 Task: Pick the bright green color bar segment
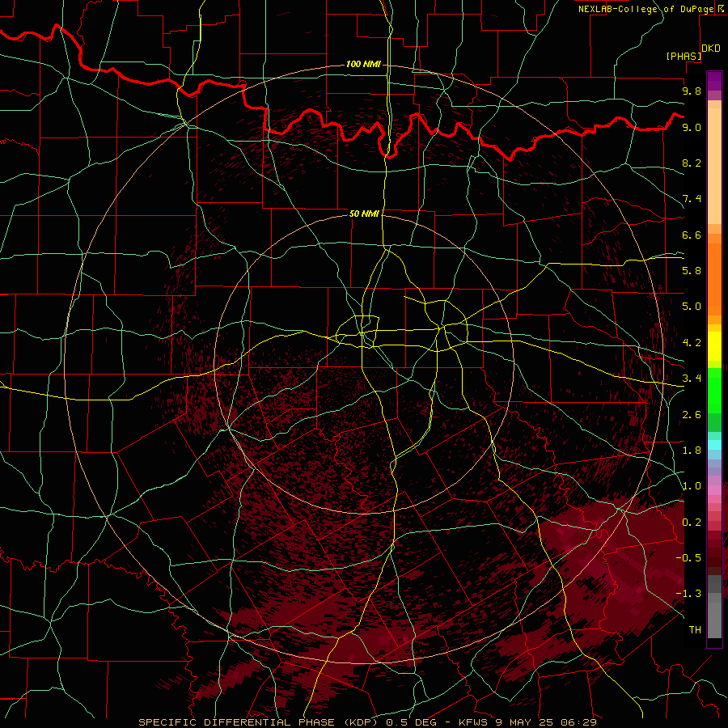click(714, 391)
